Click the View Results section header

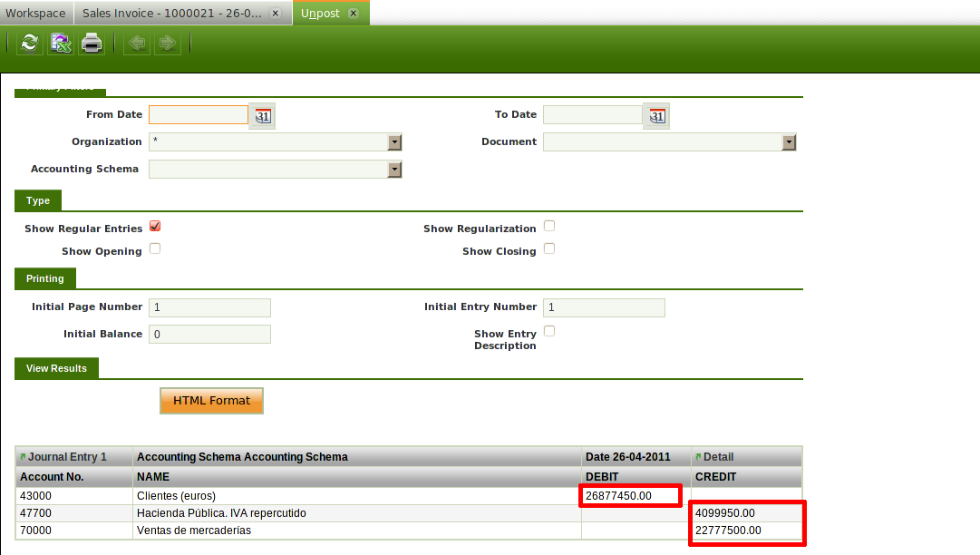click(x=56, y=369)
